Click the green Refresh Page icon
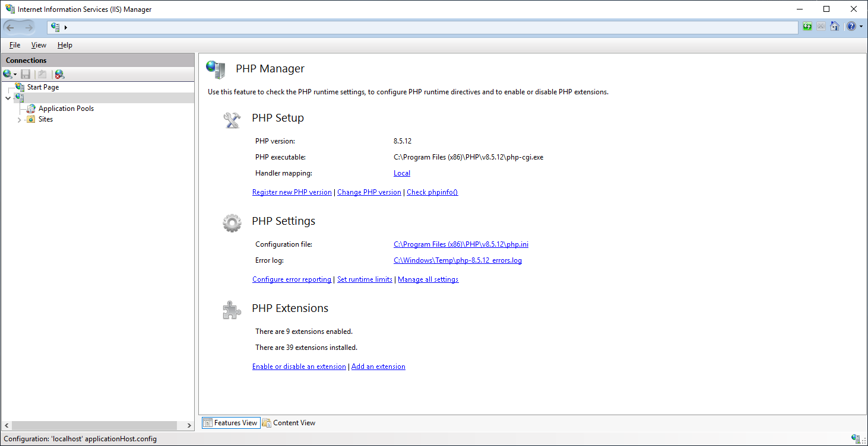The width and height of the screenshot is (868, 446). pos(807,27)
